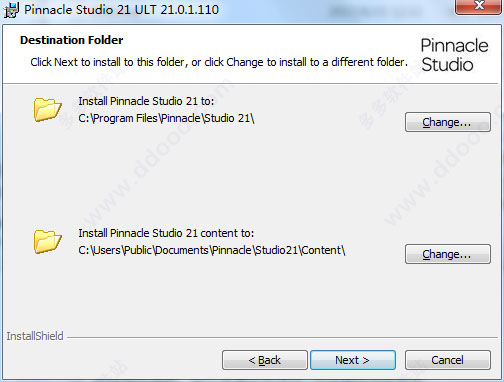Screen dimensions: 504x382
Task: Click the installer icon in the title bar
Action: pyautogui.click(x=11, y=9)
